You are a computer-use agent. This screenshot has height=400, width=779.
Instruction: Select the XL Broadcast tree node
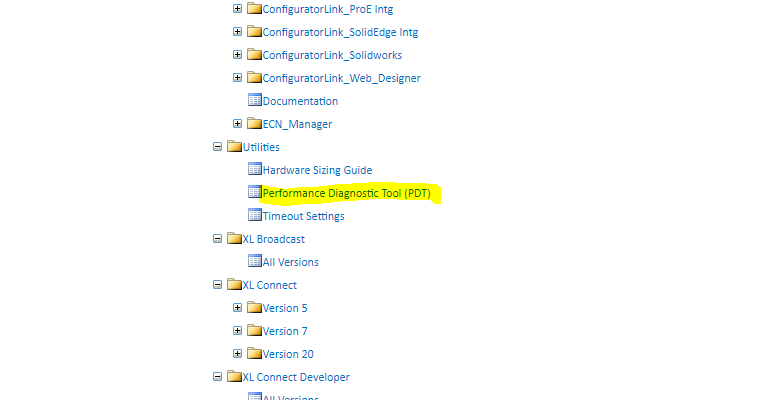click(274, 239)
